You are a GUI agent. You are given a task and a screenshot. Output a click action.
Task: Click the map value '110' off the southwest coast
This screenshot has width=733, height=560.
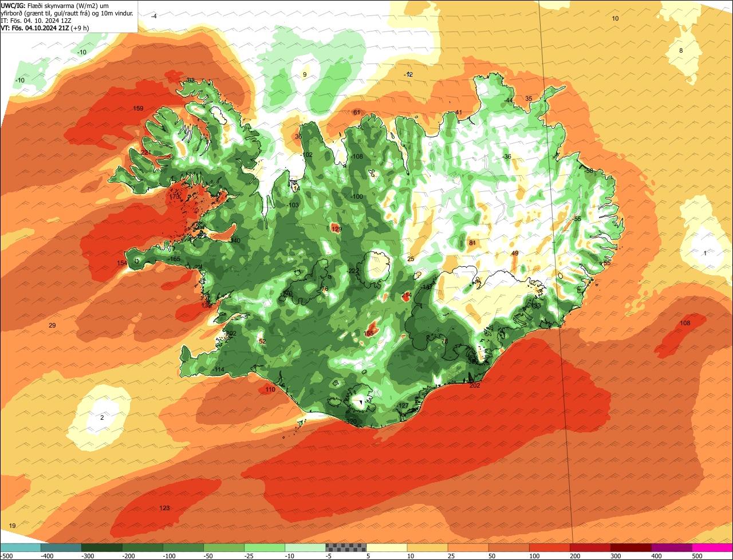(270, 389)
